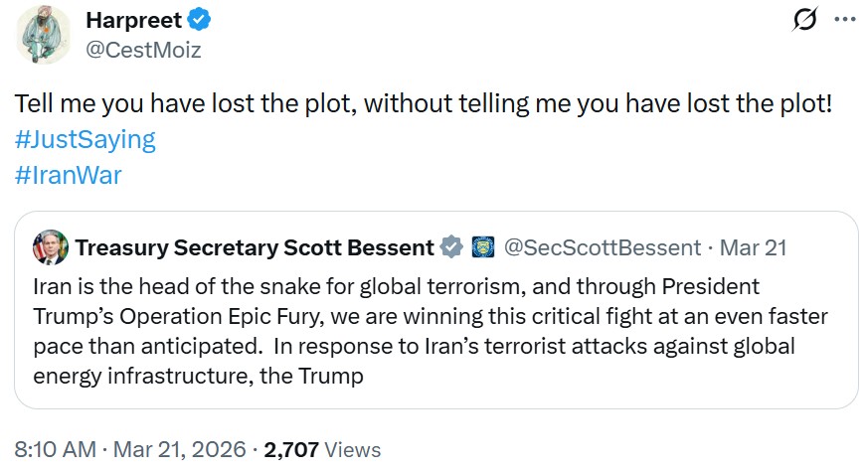Click the Treasury Secretary Scott Bessent name
The image size is (868, 472).
tap(255, 247)
